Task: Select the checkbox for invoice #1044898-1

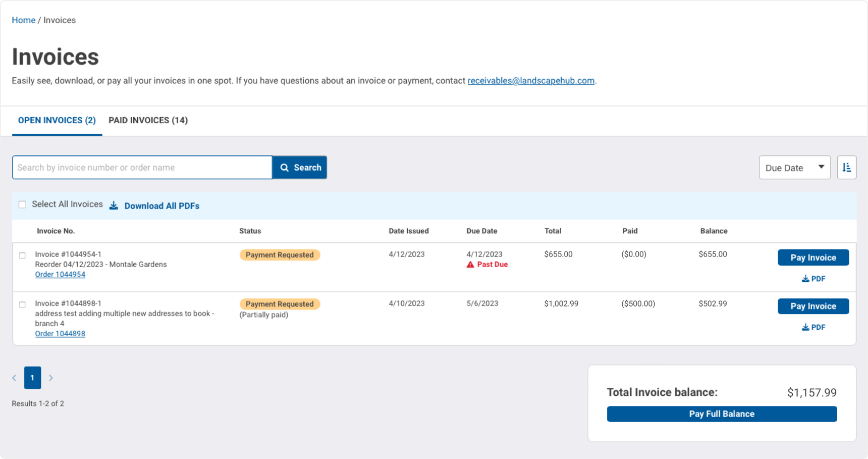Action: coord(22,304)
